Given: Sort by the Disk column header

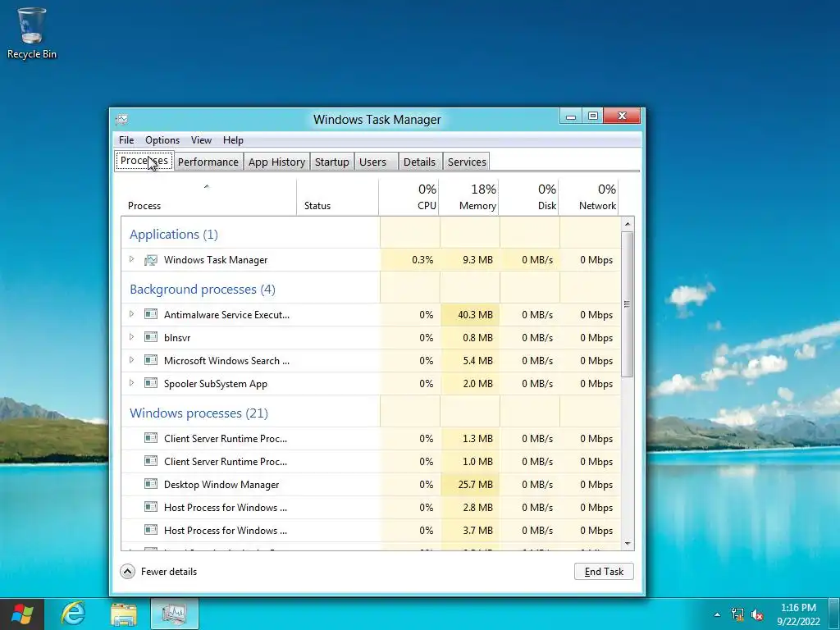Looking at the screenshot, I should pos(529,198).
